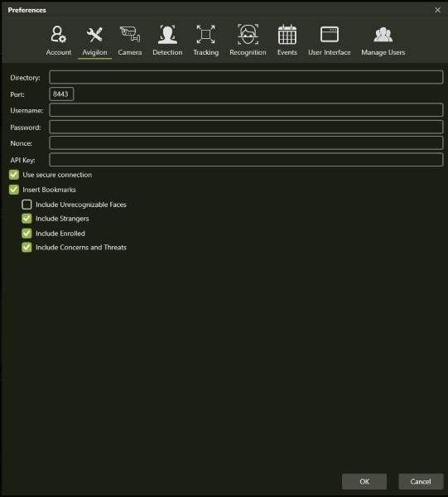The width and height of the screenshot is (448, 497).
Task: Switch to Detection preferences icon
Action: tap(167, 34)
